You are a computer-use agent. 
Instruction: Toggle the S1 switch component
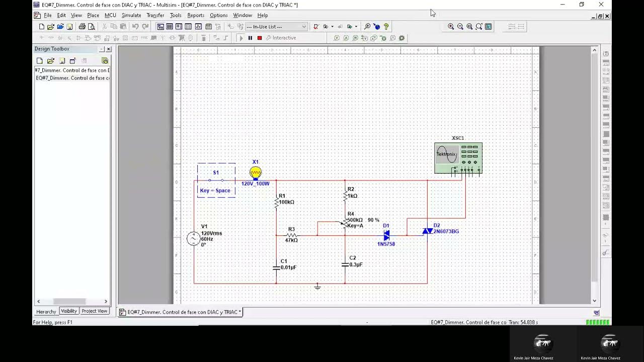click(216, 180)
